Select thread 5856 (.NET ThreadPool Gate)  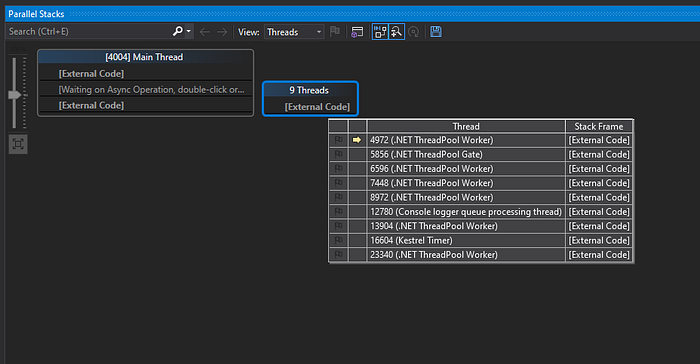tap(466, 155)
